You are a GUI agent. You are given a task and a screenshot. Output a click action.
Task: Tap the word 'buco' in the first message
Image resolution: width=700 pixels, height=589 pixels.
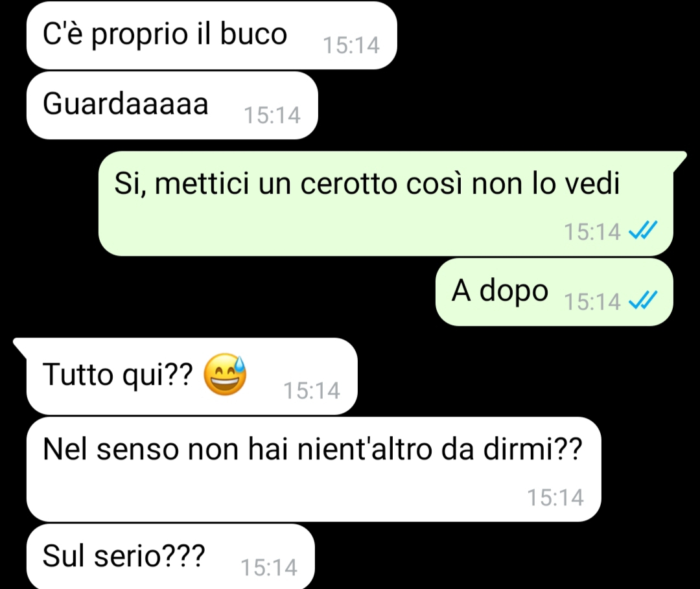253,34
